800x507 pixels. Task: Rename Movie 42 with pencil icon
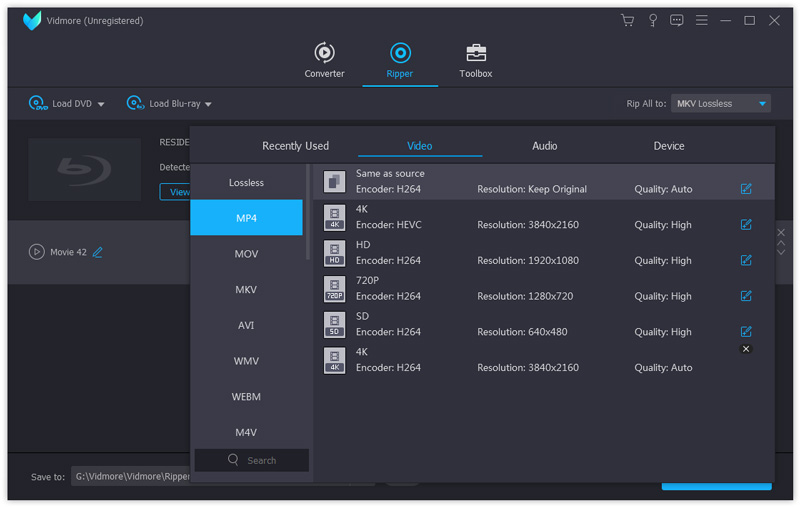pyautogui.click(x=98, y=252)
